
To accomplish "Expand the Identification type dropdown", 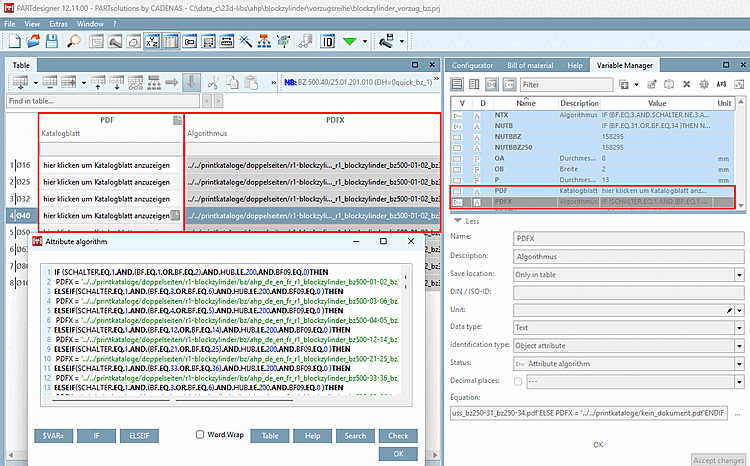I will point(738,344).
